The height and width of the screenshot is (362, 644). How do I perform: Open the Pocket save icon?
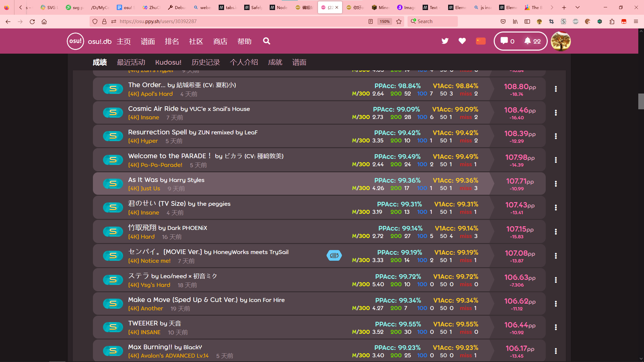(x=503, y=21)
